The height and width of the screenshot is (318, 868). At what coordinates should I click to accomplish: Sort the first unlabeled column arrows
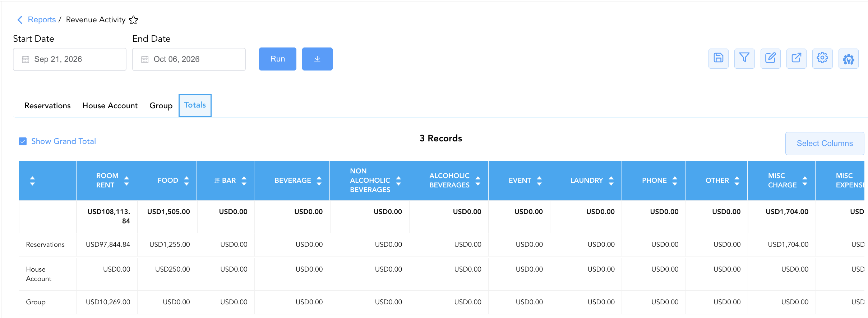pos(32,181)
